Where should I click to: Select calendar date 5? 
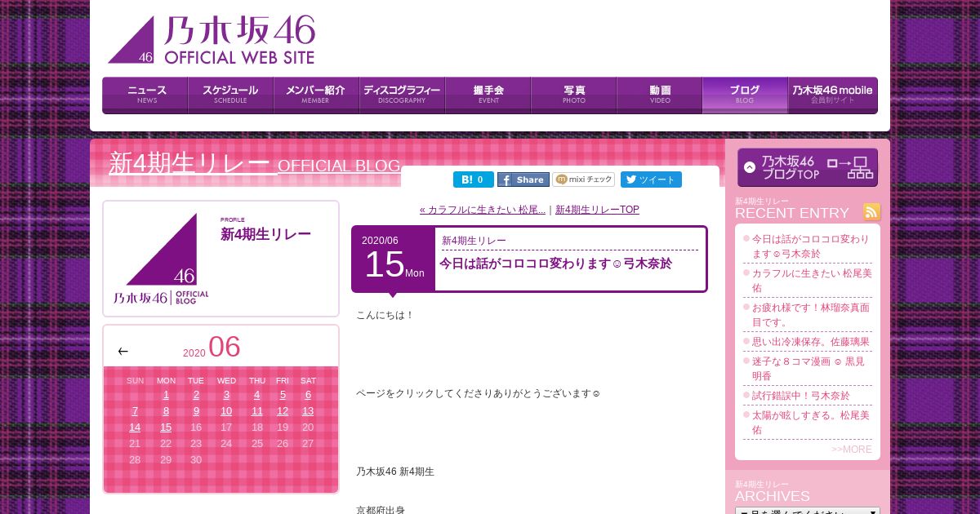(283, 395)
